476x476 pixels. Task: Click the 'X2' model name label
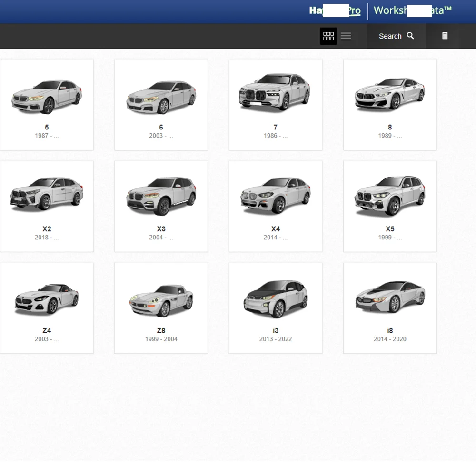pyautogui.click(x=47, y=229)
